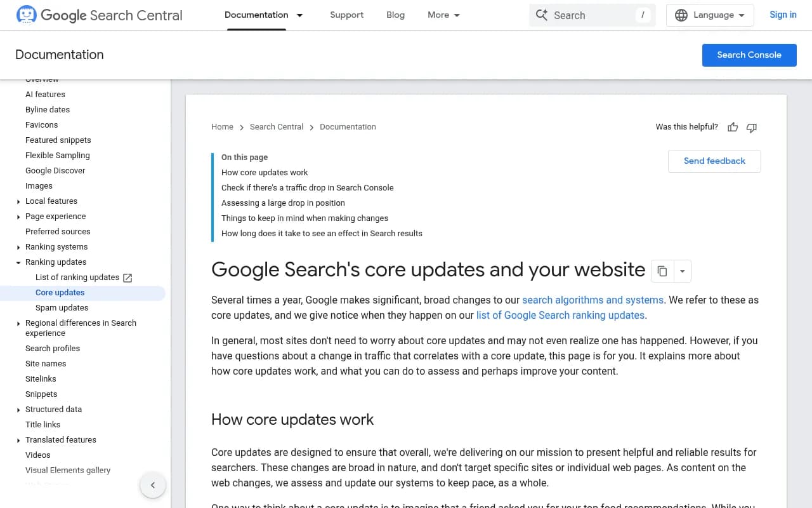The width and height of the screenshot is (812, 508).
Task: Click the Sign in link
Action: coord(783,15)
